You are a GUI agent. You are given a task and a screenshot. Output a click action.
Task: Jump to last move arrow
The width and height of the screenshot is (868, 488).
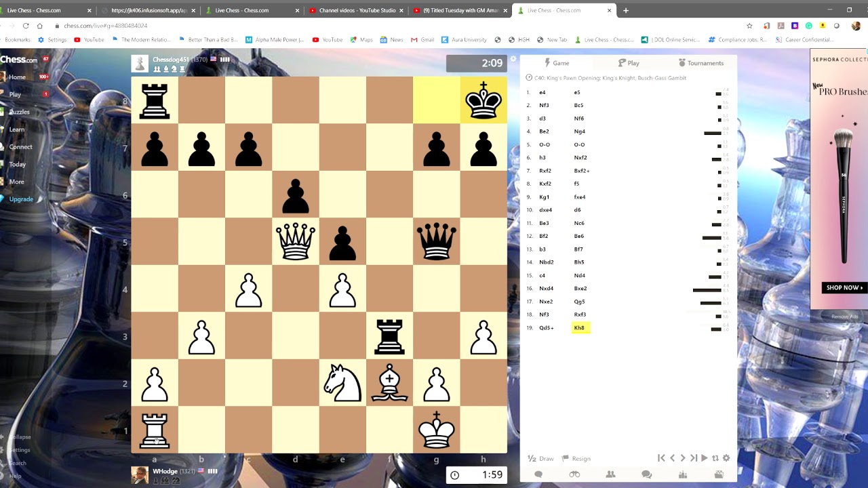pyautogui.click(x=694, y=458)
